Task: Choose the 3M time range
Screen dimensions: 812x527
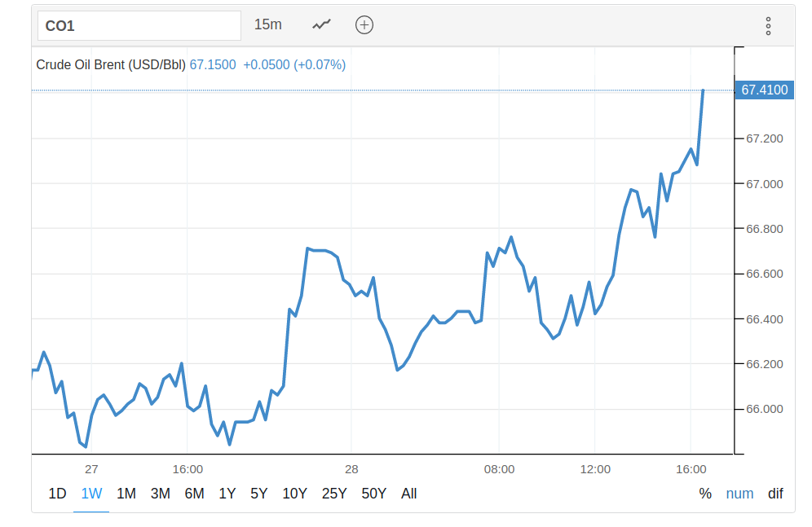Action: 161,494
